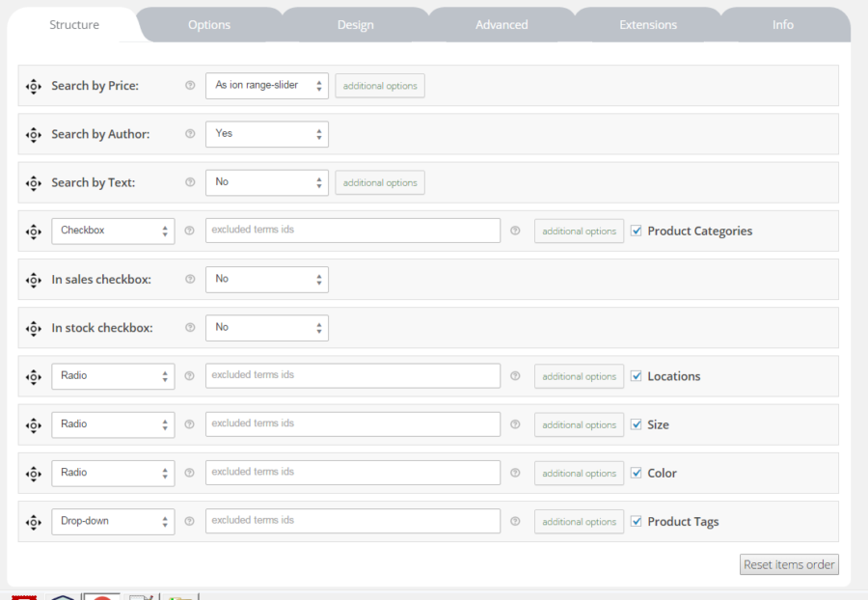This screenshot has width=868, height=600.
Task: Click the drag handle on the Product Tags row
Action: pyautogui.click(x=33, y=521)
